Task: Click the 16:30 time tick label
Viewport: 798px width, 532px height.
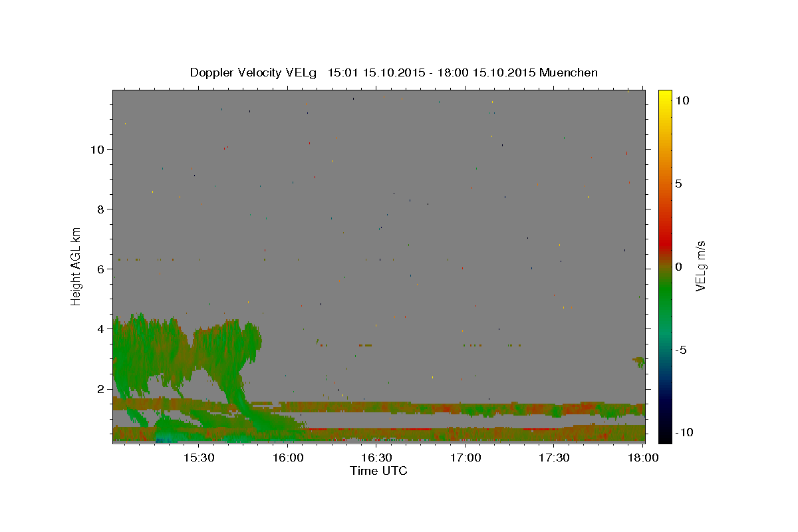Action: click(376, 458)
